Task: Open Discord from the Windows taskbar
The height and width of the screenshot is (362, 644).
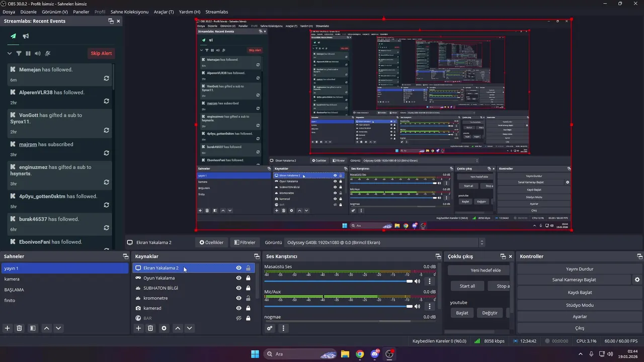Action: coord(374,354)
